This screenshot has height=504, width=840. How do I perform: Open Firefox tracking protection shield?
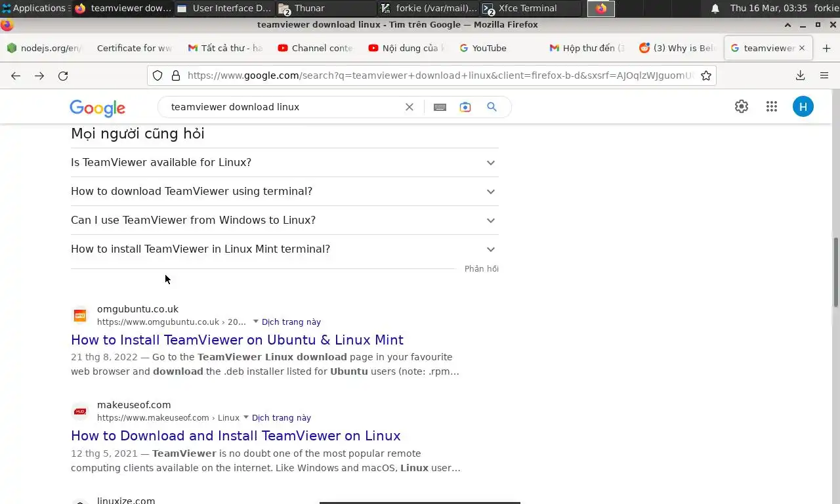157,75
